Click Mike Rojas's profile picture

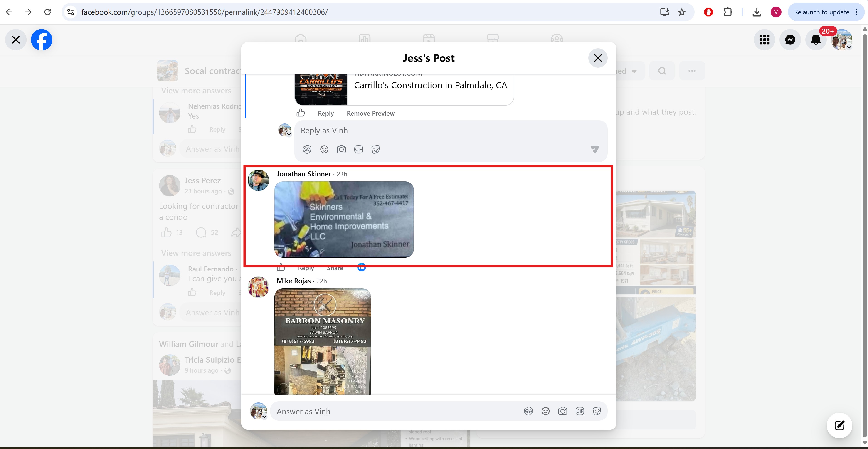[258, 287]
